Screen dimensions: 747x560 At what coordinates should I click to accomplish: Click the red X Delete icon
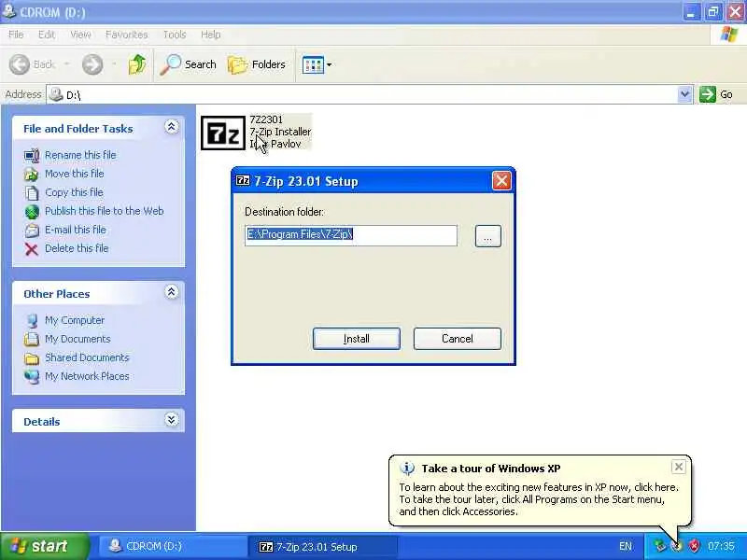point(32,249)
